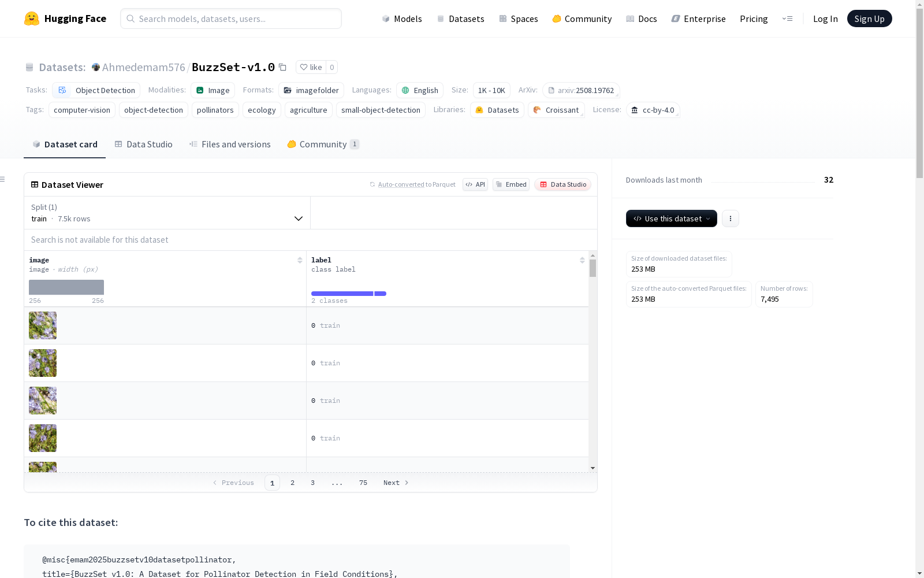The width and height of the screenshot is (924, 578).
Task: Open the arxiv:2508.19762 tag
Action: point(581,90)
